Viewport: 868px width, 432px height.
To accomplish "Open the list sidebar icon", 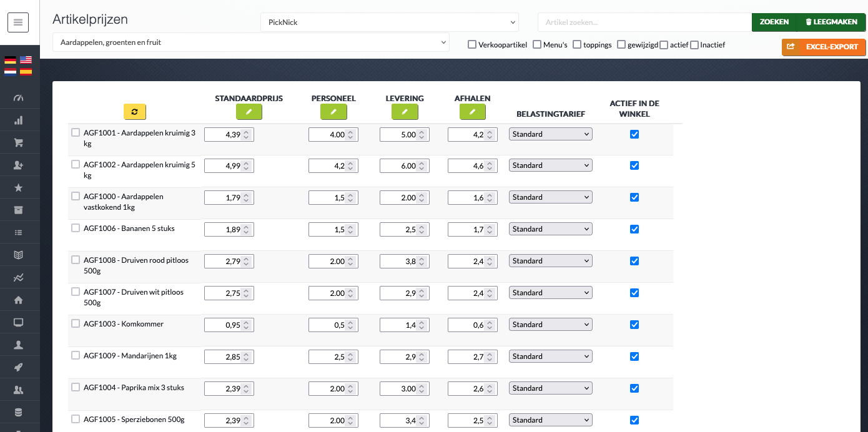I will coord(18,232).
